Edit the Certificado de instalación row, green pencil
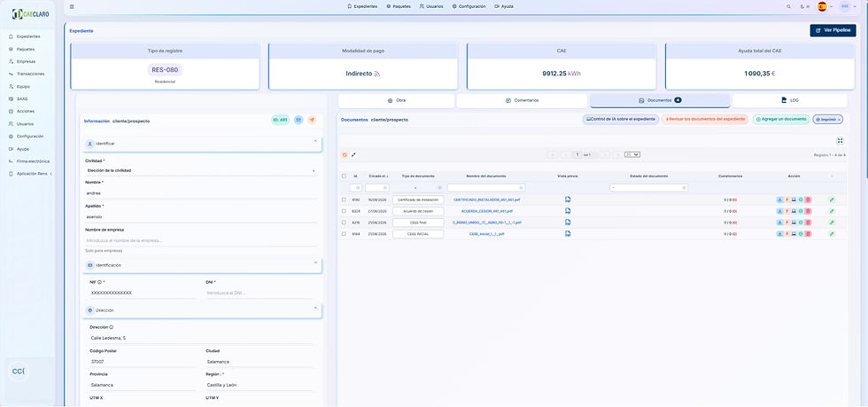Screen dimensions: 868x407 click(832, 200)
